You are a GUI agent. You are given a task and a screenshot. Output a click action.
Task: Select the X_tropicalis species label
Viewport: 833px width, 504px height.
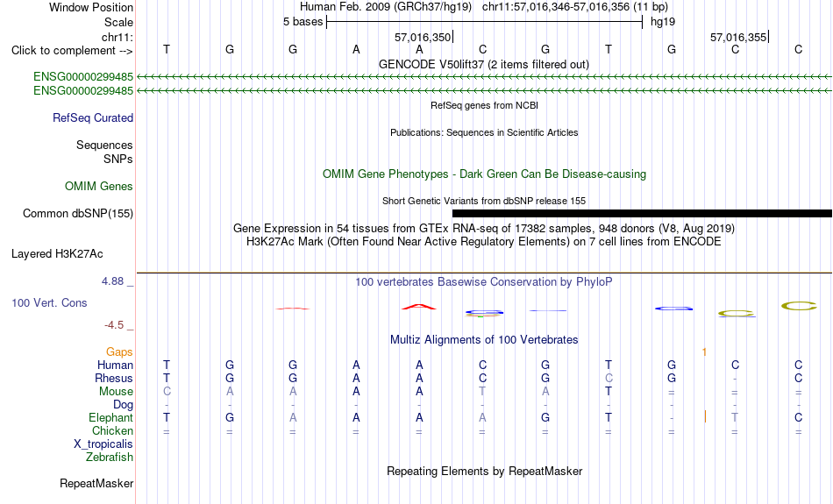103,444
